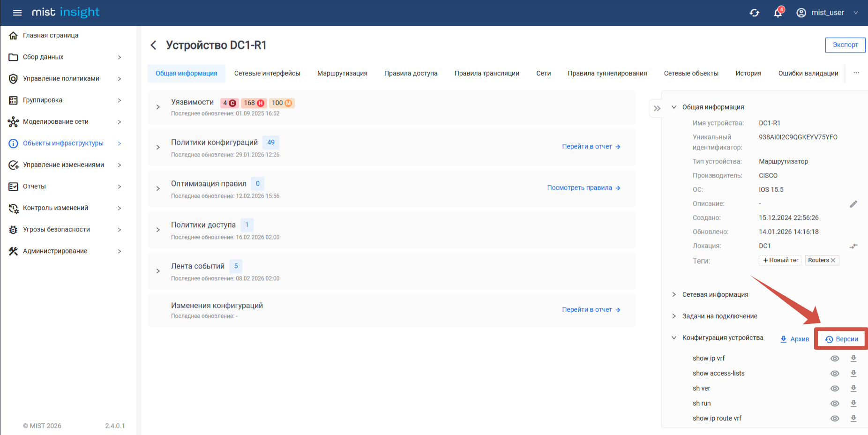
Task: Open the notifications bell
Action: click(778, 13)
